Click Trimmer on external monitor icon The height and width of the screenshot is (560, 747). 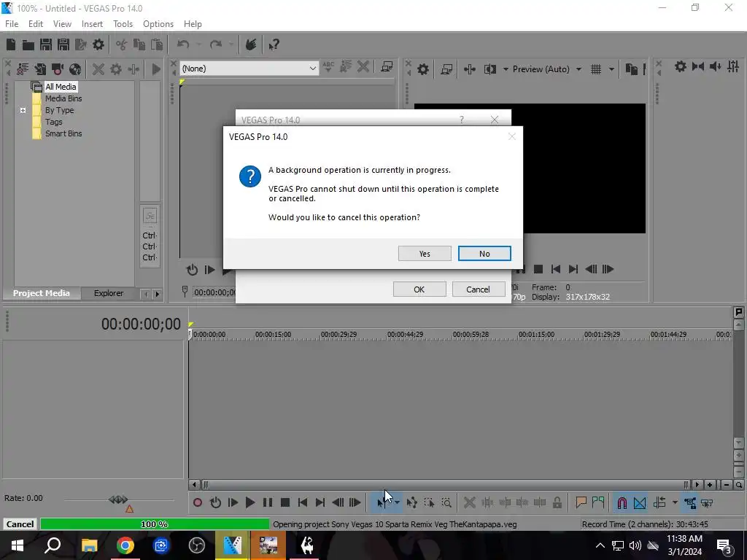pyautogui.click(x=387, y=66)
